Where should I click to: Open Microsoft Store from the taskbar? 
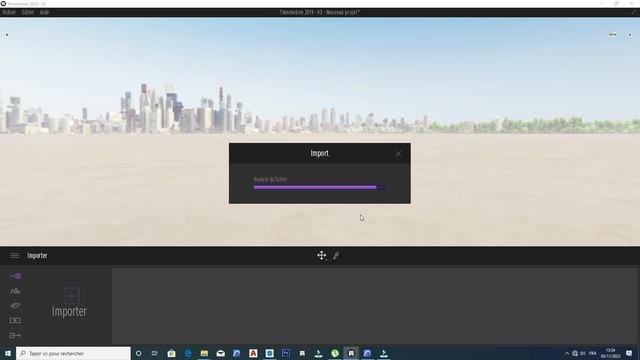click(171, 353)
